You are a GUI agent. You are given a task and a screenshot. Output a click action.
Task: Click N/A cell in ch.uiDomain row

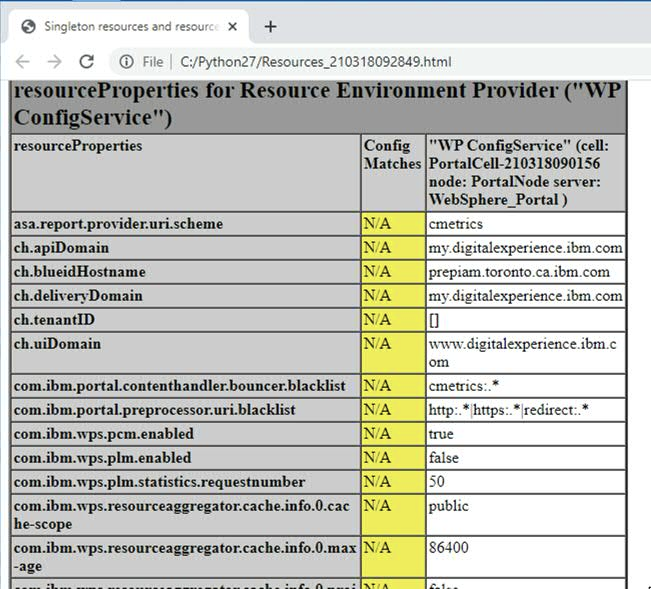393,353
